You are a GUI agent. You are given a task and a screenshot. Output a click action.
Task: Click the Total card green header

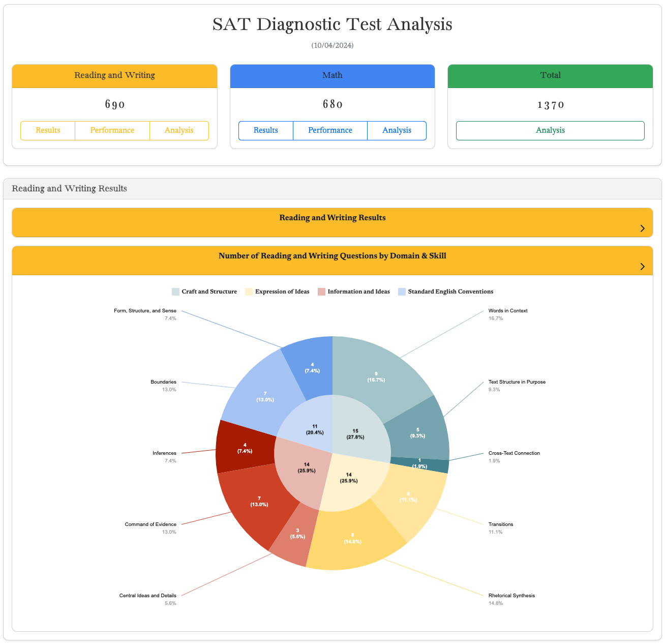(550, 76)
